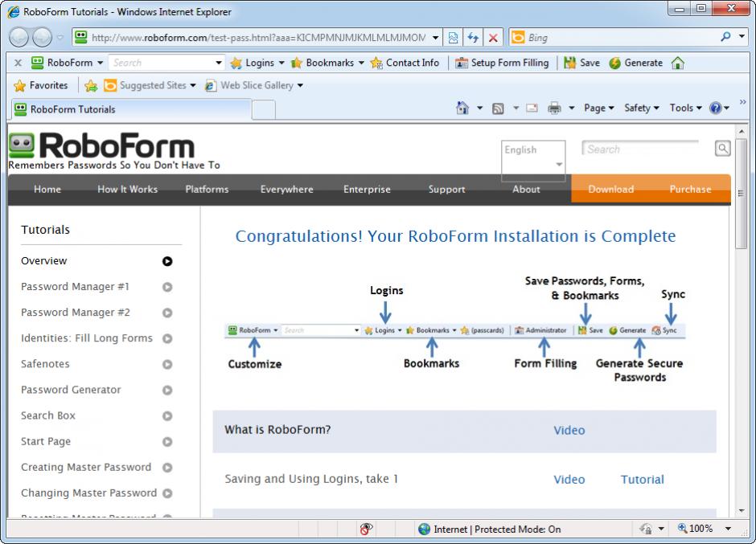Open Everywhere navigation item
Viewport: 756px width, 544px height.
pyautogui.click(x=287, y=190)
